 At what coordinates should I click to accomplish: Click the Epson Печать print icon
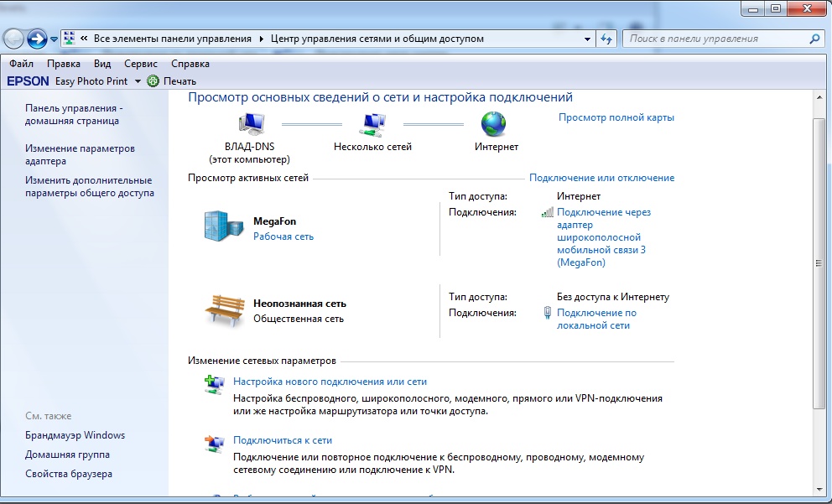(153, 81)
